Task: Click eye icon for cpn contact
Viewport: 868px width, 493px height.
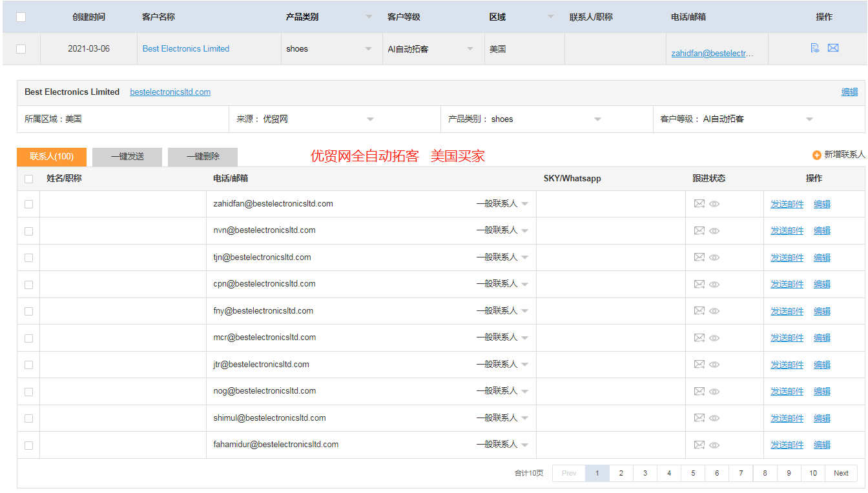Action: [714, 284]
